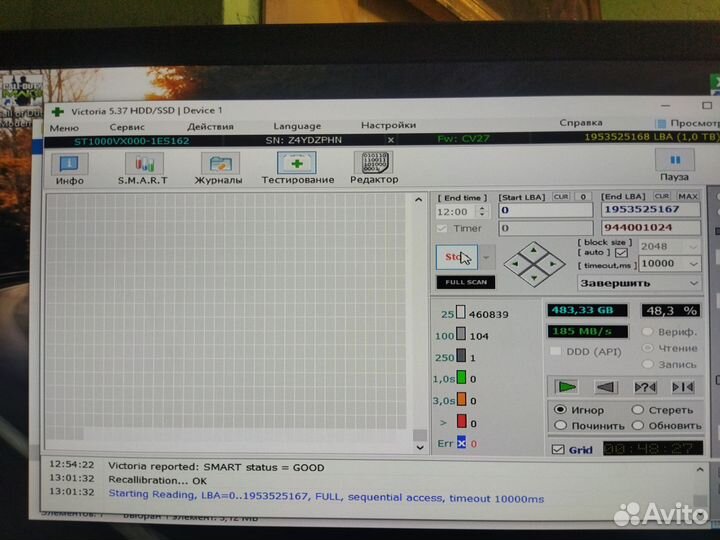Select the Стереть radio button
The width and height of the screenshot is (720, 540).
(x=637, y=409)
